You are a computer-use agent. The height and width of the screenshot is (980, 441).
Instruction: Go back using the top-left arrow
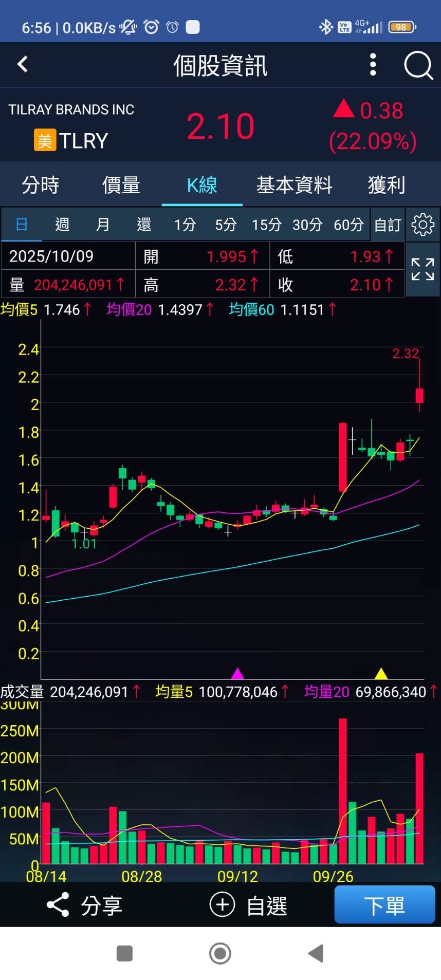click(x=22, y=65)
